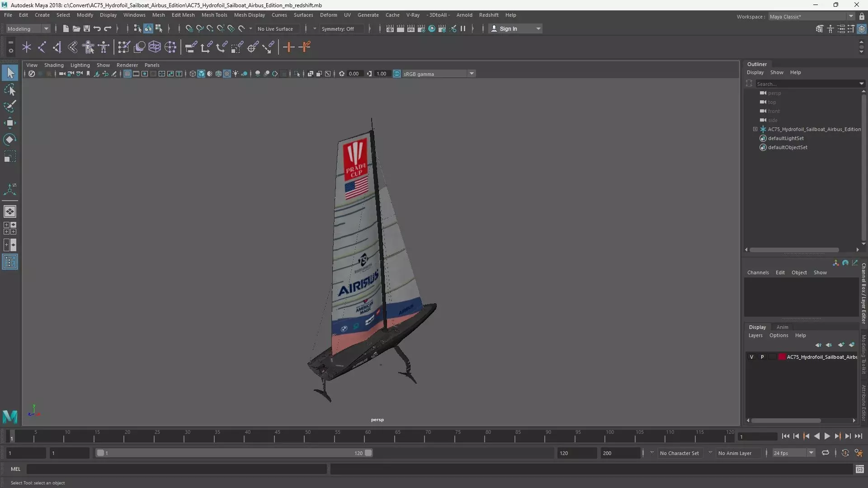The height and width of the screenshot is (488, 868).
Task: Open the Mesh Tools menu
Action: 214,15
